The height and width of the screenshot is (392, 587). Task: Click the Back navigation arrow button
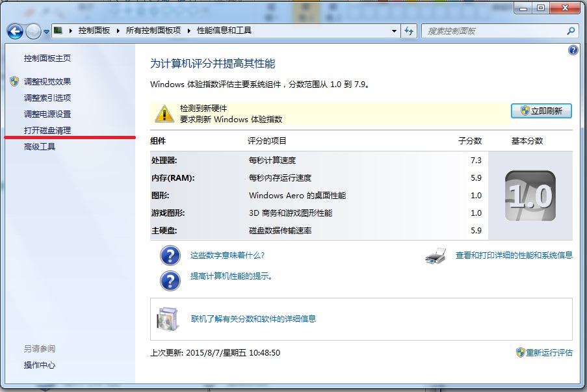(15, 31)
